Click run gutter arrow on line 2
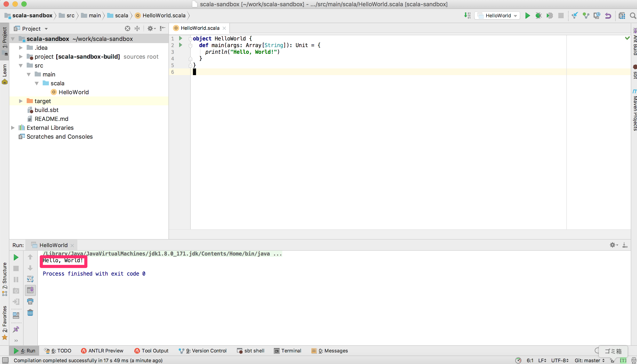Viewport: 637px width, 364px height. click(x=180, y=45)
